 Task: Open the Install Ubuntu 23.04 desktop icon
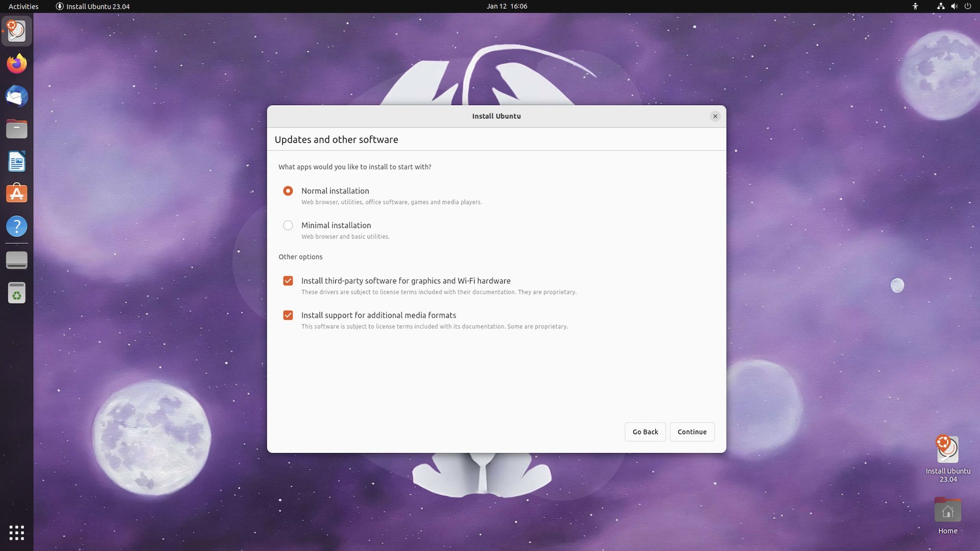(x=948, y=458)
